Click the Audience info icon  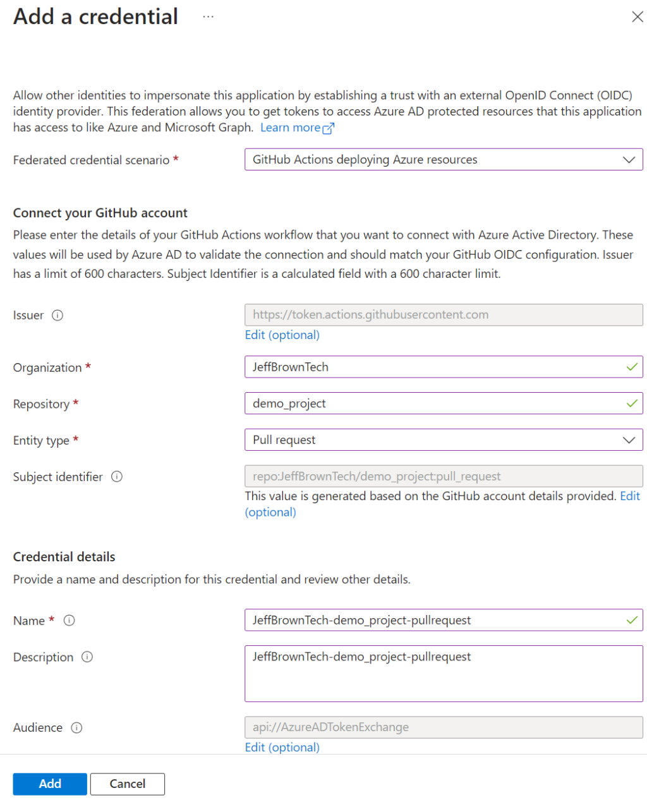pos(77,728)
